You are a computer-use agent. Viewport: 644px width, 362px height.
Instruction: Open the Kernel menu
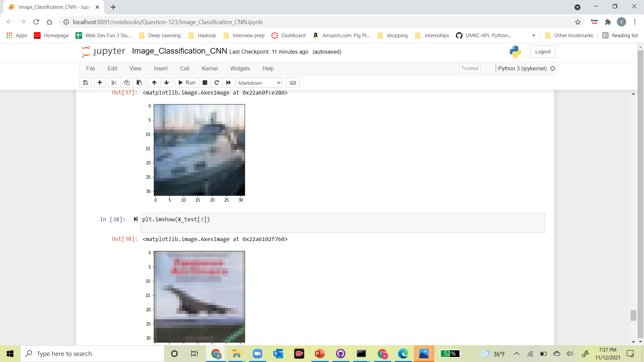(x=210, y=68)
